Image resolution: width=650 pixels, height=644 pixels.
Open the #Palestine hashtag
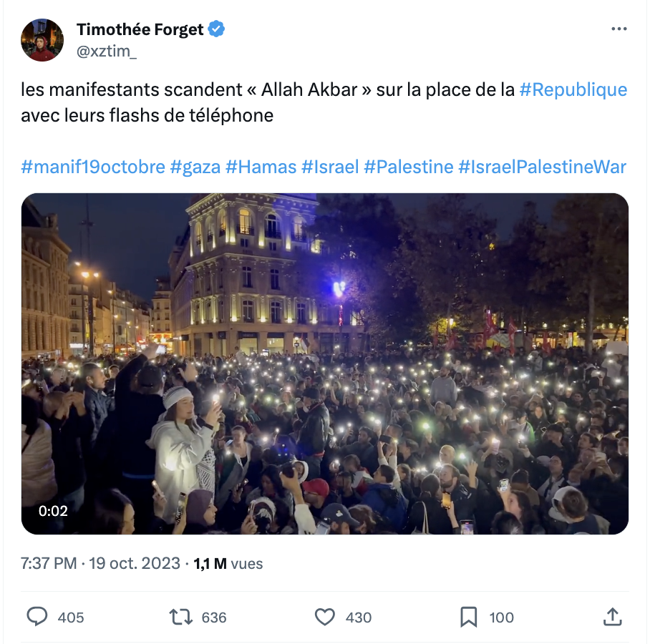tap(409, 167)
